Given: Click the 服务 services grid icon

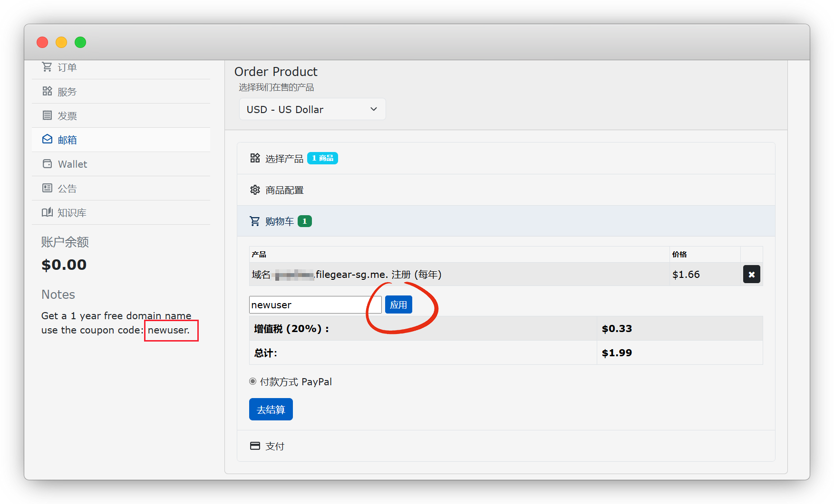Looking at the screenshot, I should (x=47, y=91).
